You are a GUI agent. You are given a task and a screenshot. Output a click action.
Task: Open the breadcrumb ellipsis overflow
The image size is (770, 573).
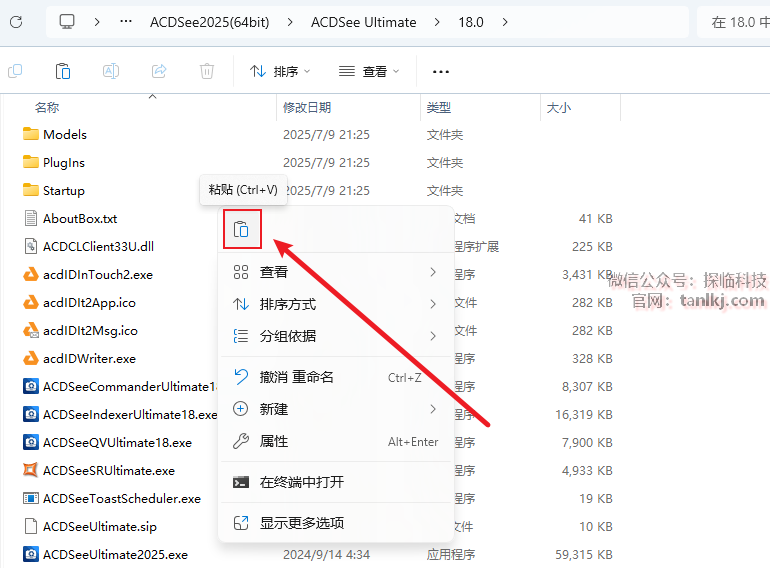(x=126, y=22)
